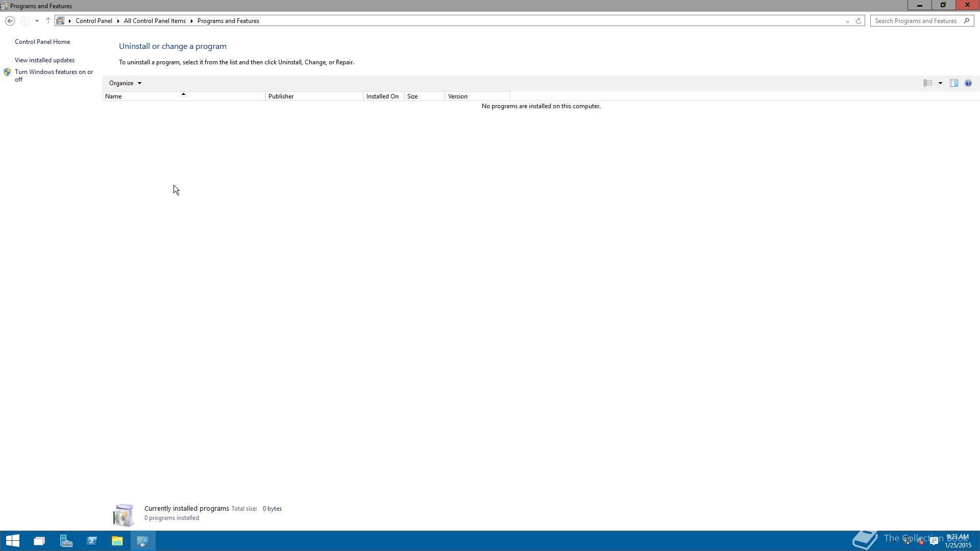Image resolution: width=980 pixels, height=551 pixels.
Task: Click the Back navigation arrow
Action: click(10, 21)
